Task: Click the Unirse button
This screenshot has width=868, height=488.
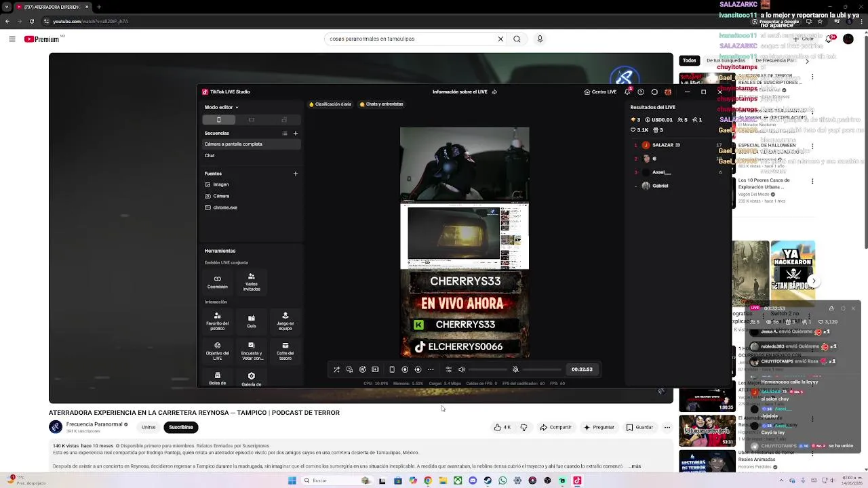Action: (x=149, y=427)
